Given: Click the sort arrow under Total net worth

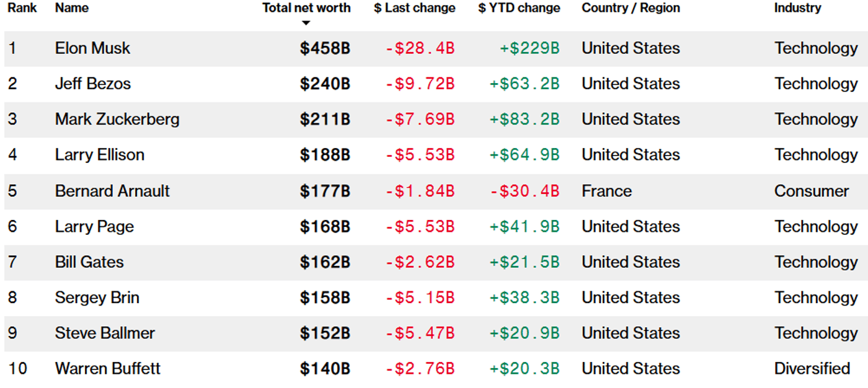Looking at the screenshot, I should point(306,24).
